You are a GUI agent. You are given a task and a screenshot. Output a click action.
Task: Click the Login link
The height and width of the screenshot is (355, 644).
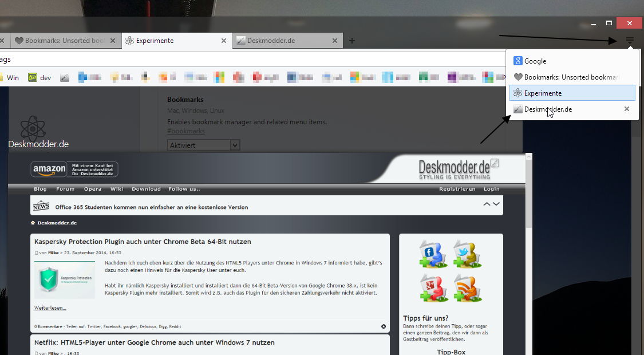click(x=492, y=189)
